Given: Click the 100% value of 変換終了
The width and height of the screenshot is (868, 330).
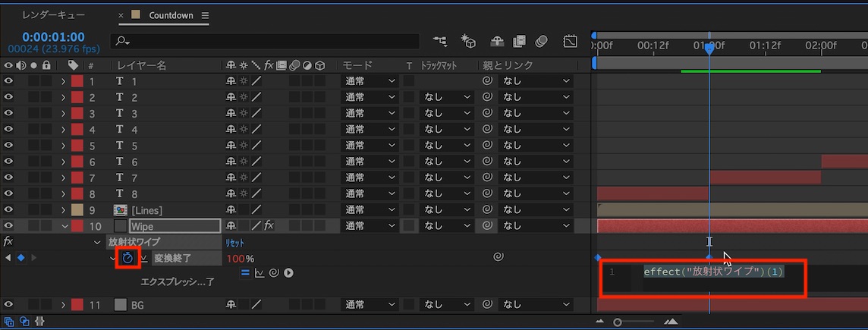Looking at the screenshot, I should pyautogui.click(x=241, y=259).
